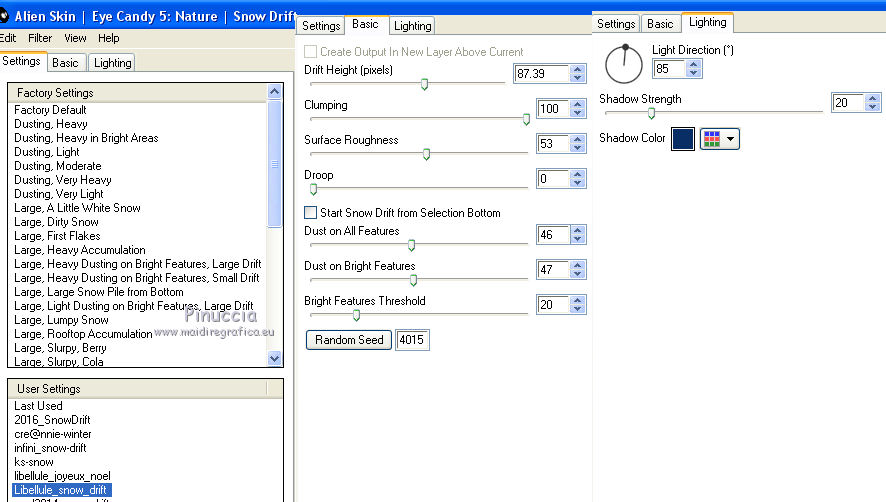Decrease Surface Roughness with down arrow
The height and width of the screenshot is (502, 886).
coord(577,148)
